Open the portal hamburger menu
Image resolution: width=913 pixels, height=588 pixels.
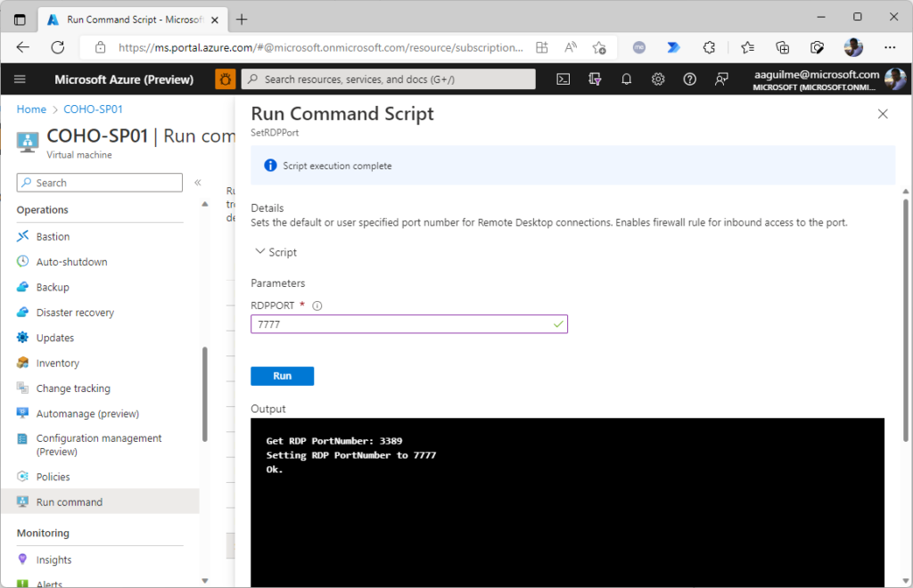coord(20,78)
